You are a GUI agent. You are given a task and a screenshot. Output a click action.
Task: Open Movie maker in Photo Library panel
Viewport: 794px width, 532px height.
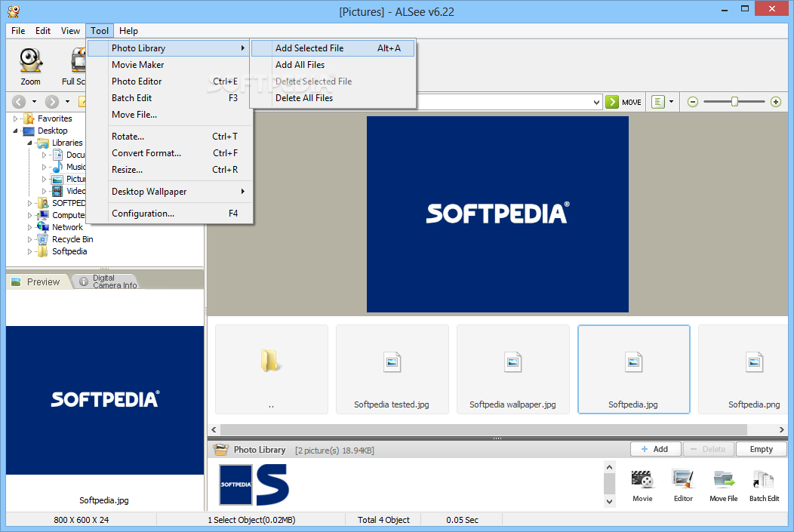(642, 479)
